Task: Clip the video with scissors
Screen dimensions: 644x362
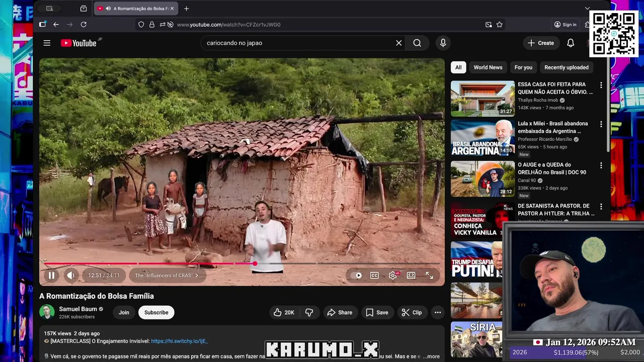Action: [x=412, y=312]
